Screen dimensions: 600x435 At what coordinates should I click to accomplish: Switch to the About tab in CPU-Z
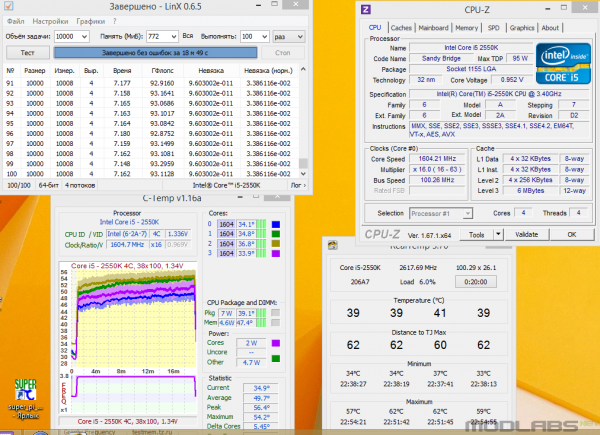(550, 28)
